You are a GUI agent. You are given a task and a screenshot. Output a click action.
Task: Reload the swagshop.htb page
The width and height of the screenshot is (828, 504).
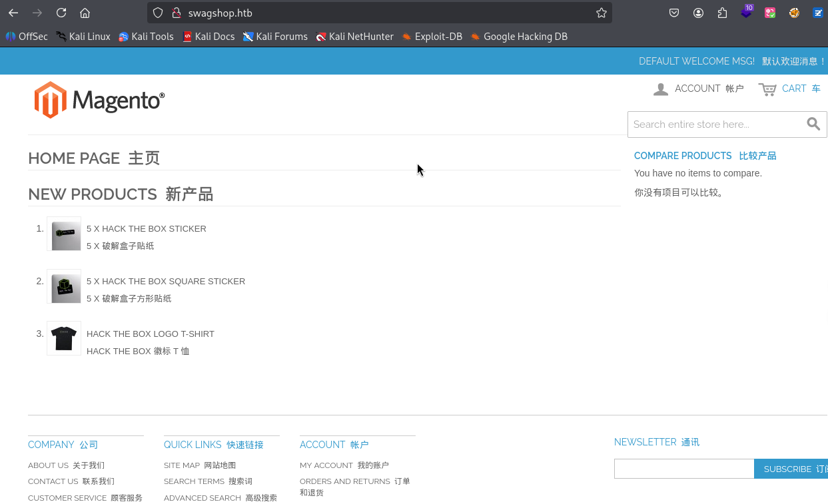(61, 13)
